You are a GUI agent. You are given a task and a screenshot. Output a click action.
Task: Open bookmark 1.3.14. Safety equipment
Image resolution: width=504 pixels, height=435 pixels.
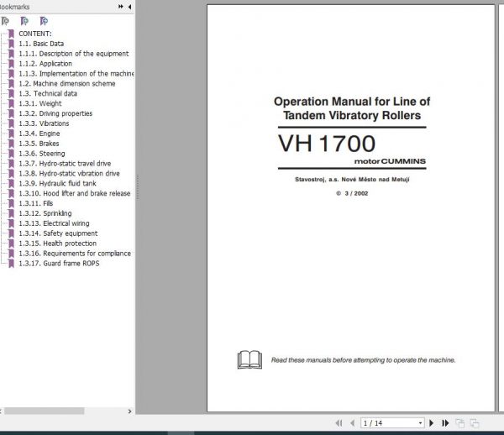(x=58, y=233)
